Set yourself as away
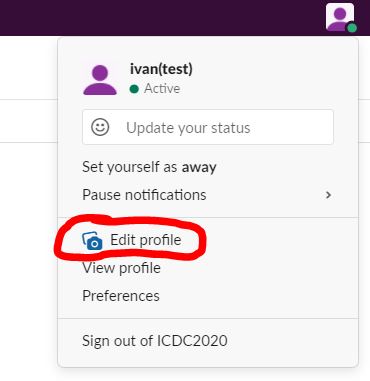370x381 pixels. [x=208, y=167]
